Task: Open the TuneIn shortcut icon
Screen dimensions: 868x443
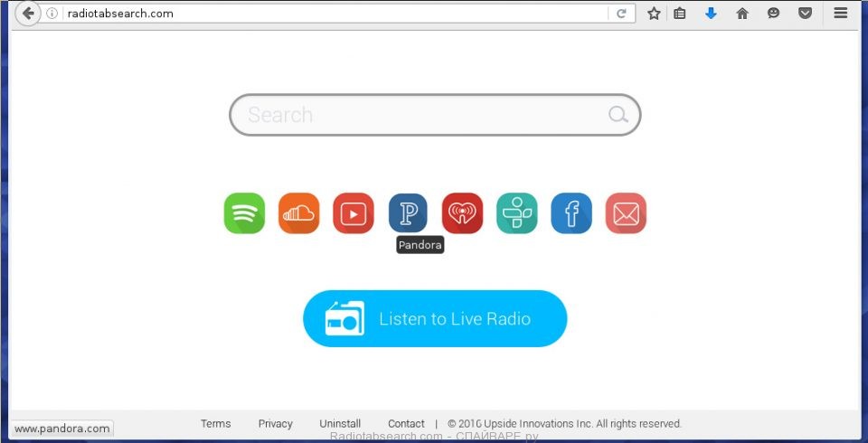Action: pyautogui.click(x=517, y=213)
